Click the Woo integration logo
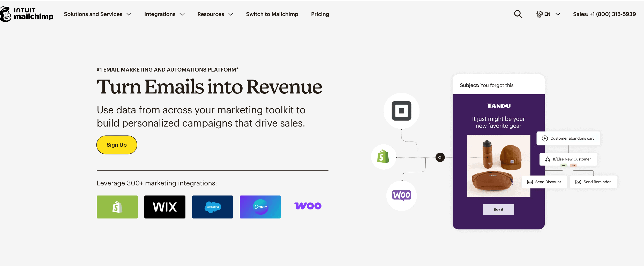The image size is (644, 266). pyautogui.click(x=308, y=206)
